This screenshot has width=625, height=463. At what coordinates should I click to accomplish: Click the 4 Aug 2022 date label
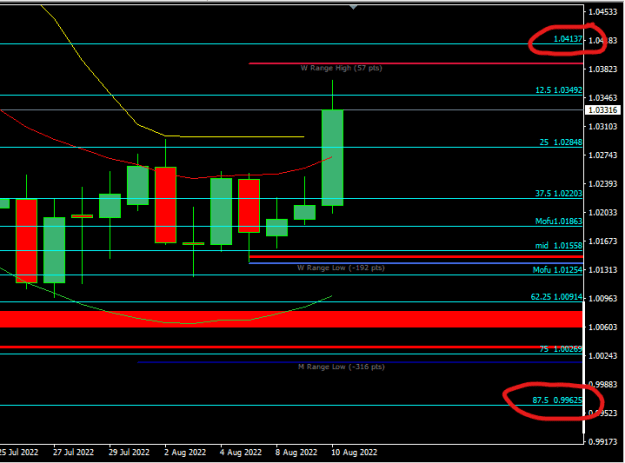pyautogui.click(x=240, y=452)
